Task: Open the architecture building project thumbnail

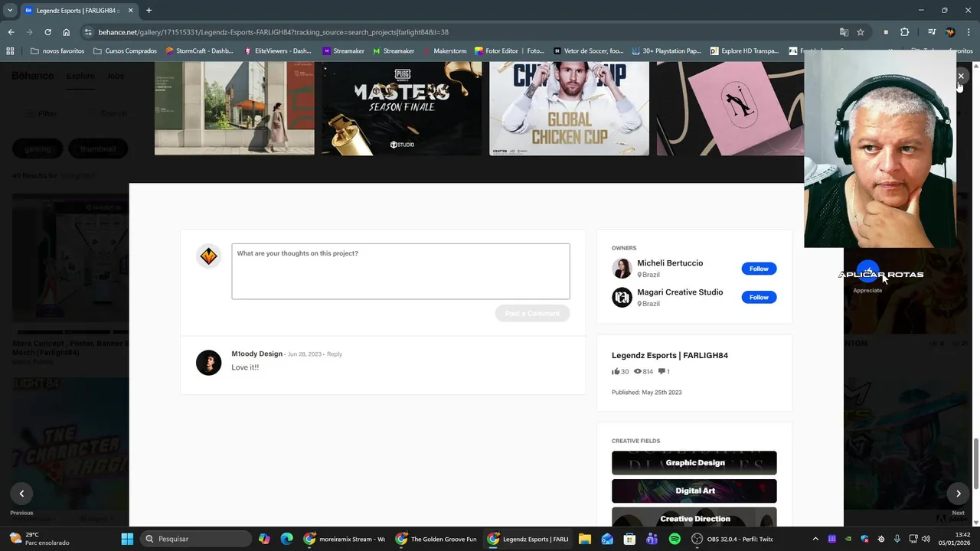Action: coord(234,108)
